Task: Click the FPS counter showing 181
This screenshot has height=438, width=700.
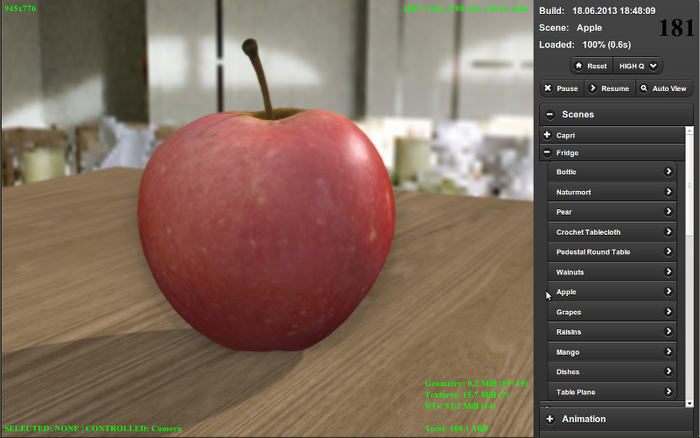Action: 676,28
